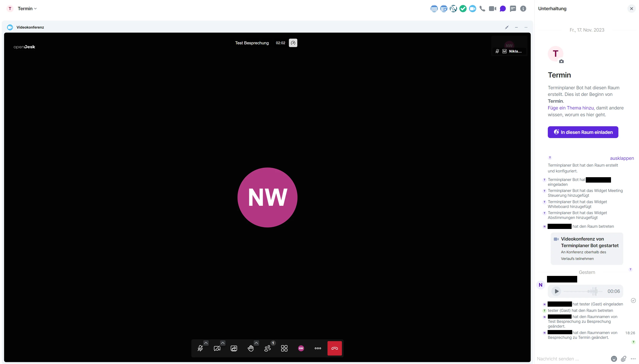Click the share screen button in toolbar

click(234, 348)
